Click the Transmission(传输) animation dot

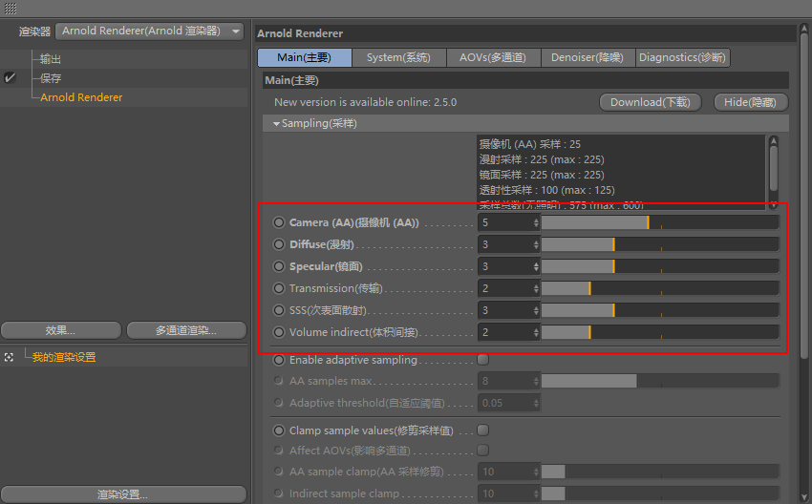[279, 288]
